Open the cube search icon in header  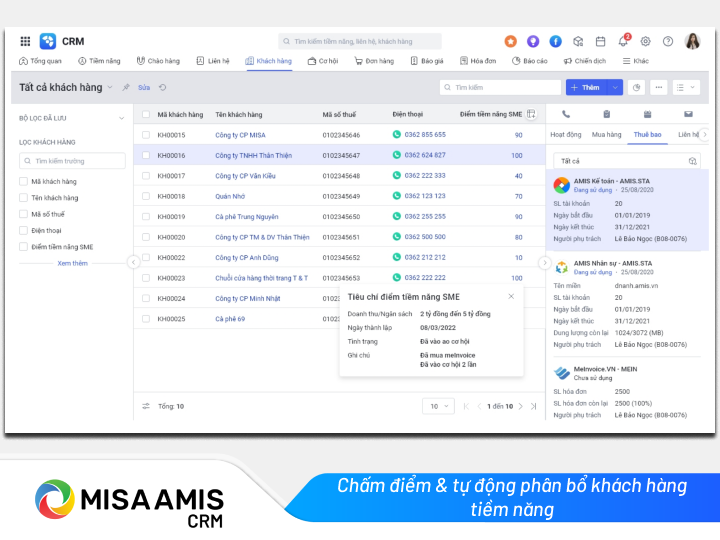coord(578,41)
